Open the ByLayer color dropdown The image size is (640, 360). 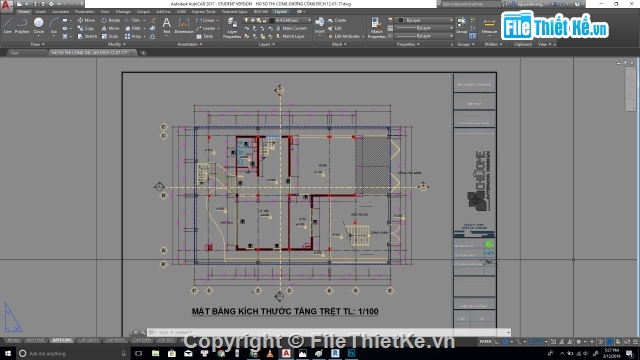(x=425, y=20)
